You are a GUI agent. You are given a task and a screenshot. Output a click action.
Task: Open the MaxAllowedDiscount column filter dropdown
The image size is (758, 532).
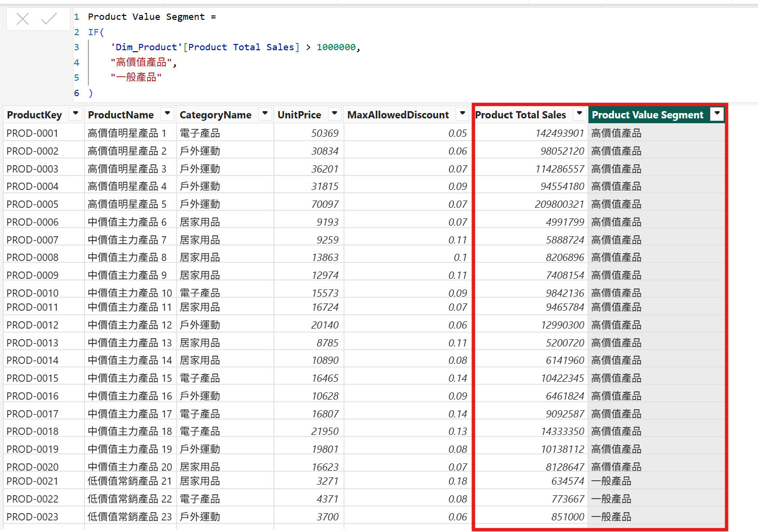(463, 114)
